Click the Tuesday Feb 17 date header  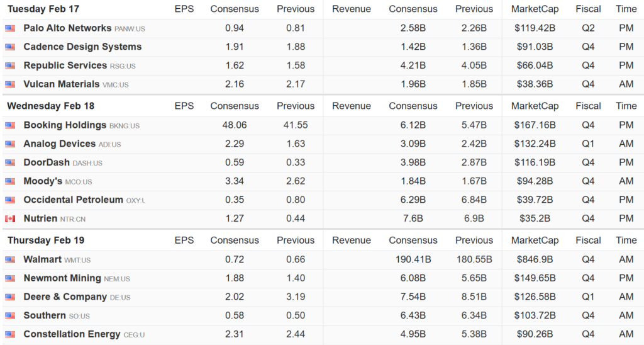coord(43,9)
